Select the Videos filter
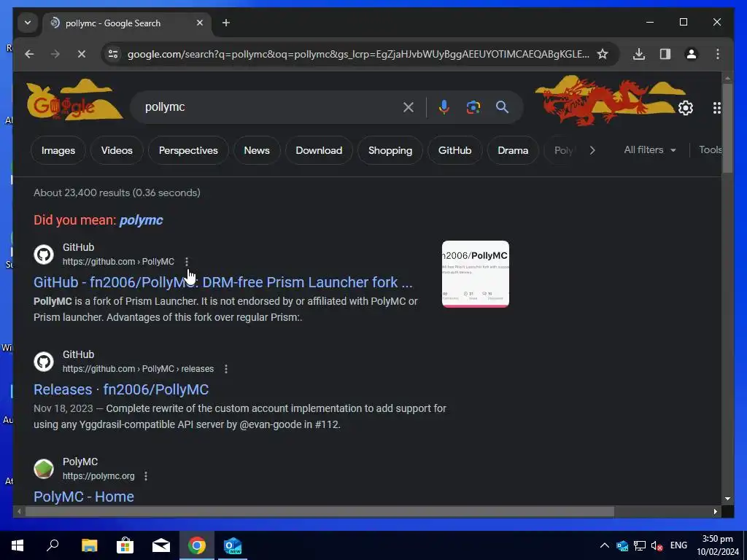 pyautogui.click(x=117, y=150)
